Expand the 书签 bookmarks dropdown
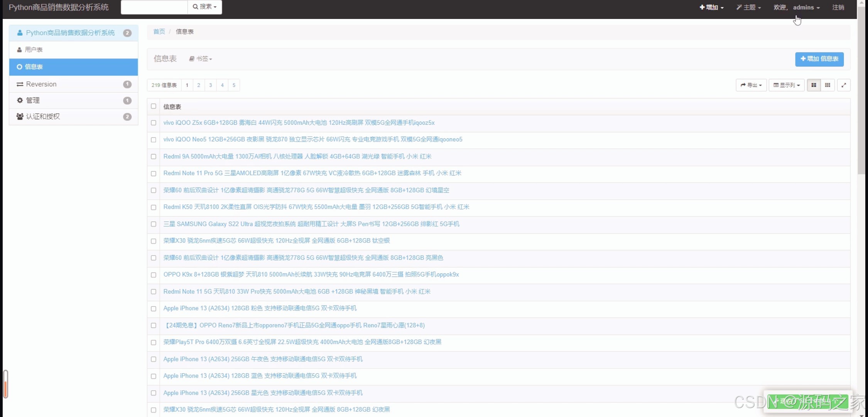Screen dimensions: 868x417 (201, 59)
